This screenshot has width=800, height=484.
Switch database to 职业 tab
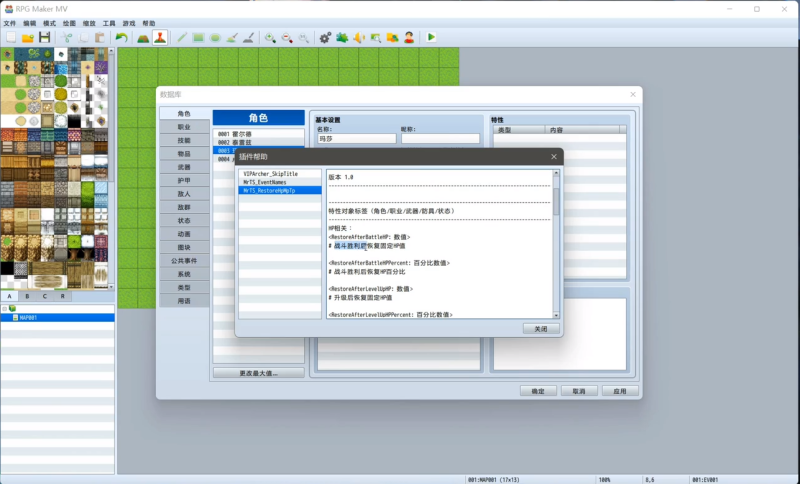[184, 127]
